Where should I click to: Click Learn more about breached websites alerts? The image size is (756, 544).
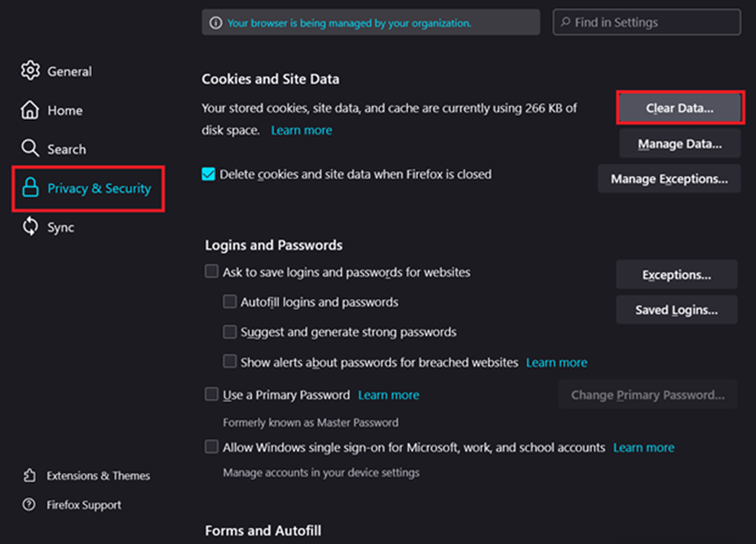point(556,362)
